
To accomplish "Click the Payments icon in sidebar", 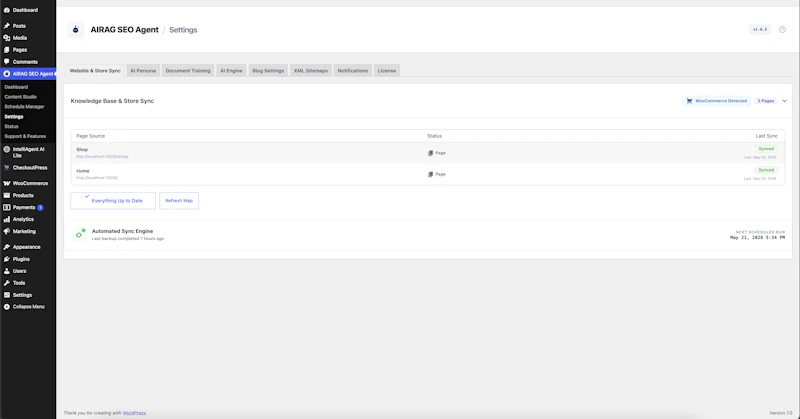I will 7,208.
